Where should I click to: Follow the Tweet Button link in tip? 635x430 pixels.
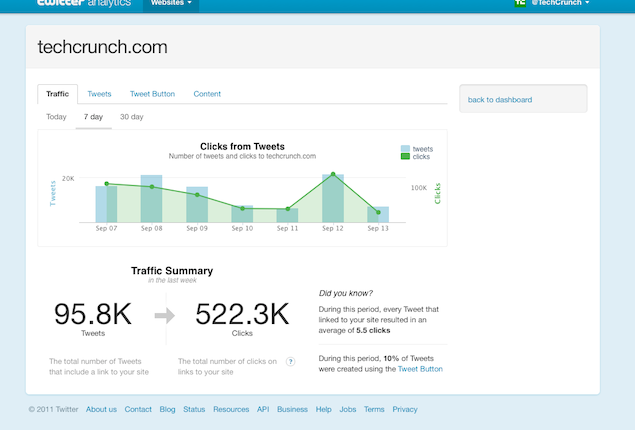420,369
